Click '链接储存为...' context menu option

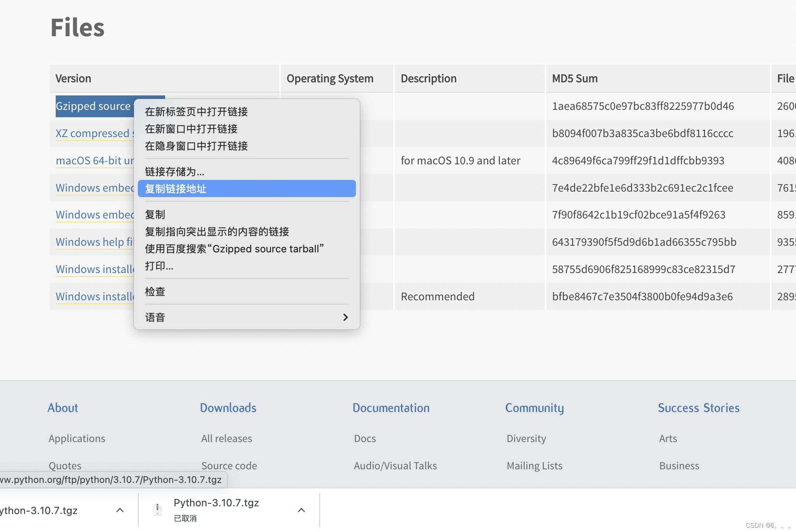174,171
